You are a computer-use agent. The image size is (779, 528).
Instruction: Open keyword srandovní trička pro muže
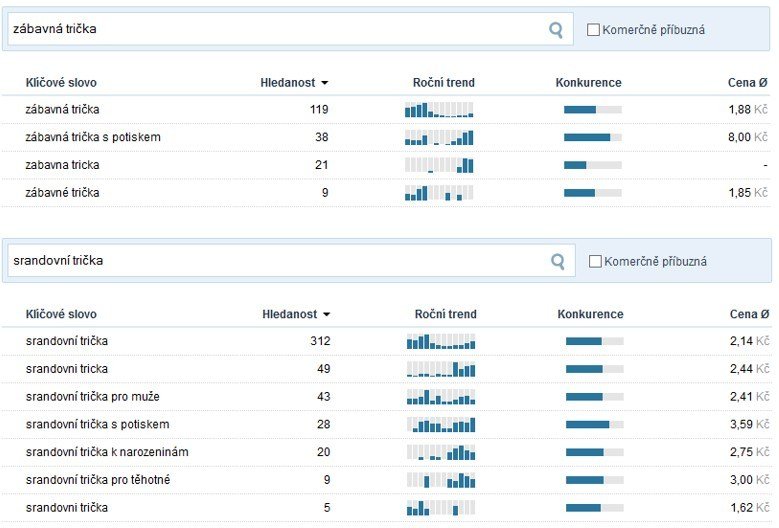point(92,396)
